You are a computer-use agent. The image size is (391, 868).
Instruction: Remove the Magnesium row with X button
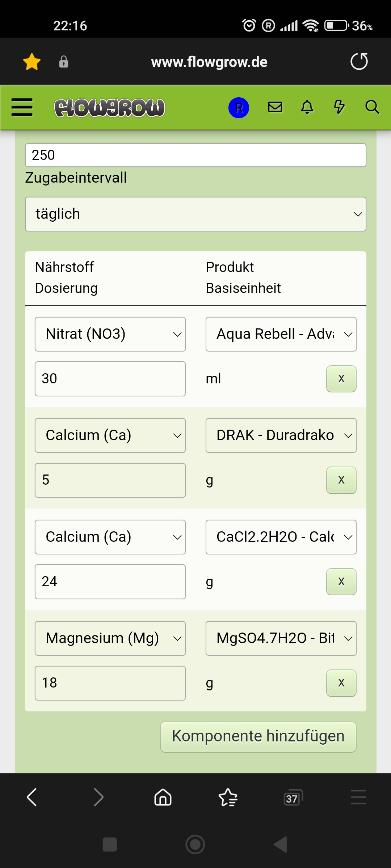[341, 683]
